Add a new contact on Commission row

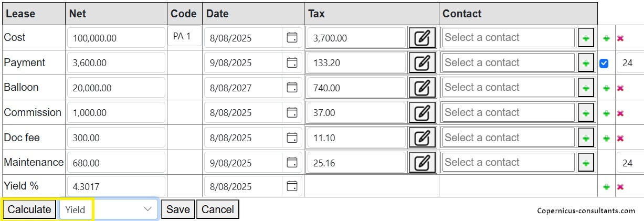click(x=586, y=113)
